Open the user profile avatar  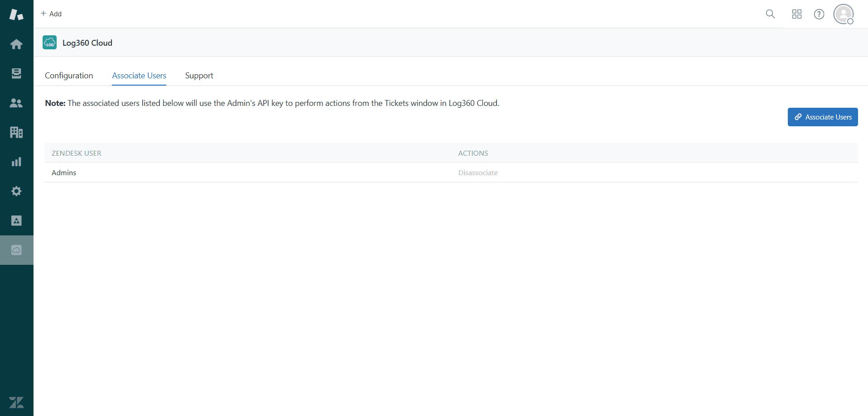pos(844,14)
